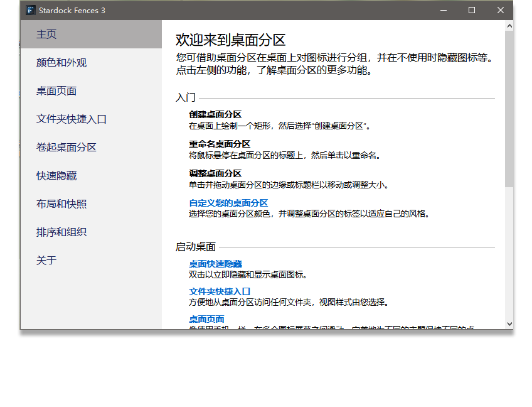532x407 pixels.
Task: Open 文件夹快捷入口 sidebar section
Action: [72, 119]
